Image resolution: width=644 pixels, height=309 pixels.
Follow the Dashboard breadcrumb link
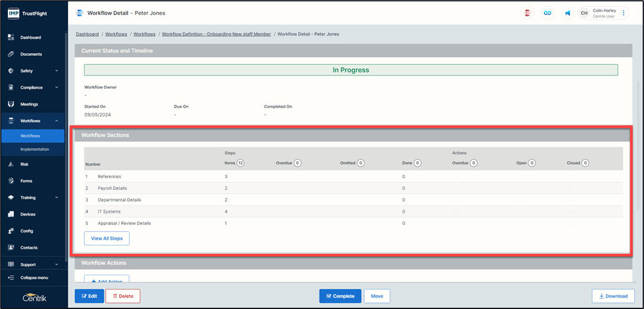click(x=87, y=34)
